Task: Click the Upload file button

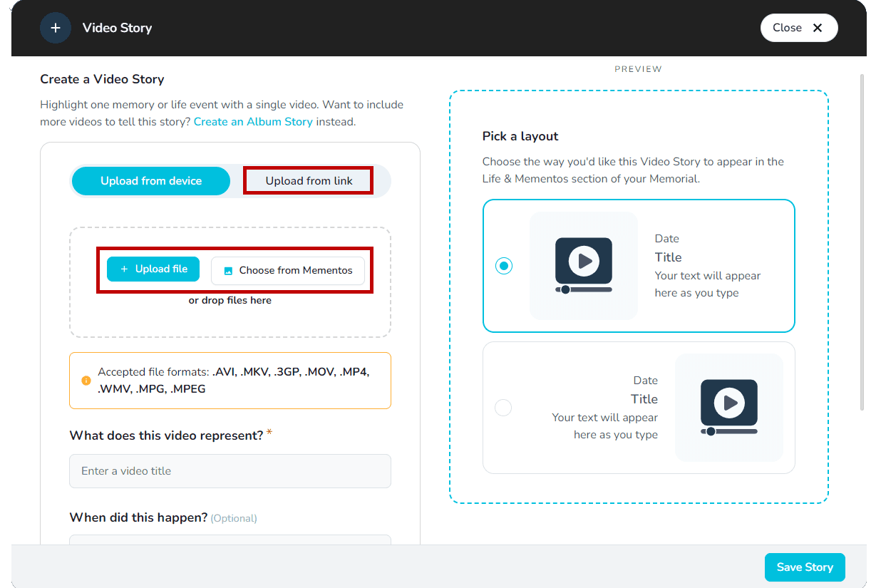Action: click(153, 269)
